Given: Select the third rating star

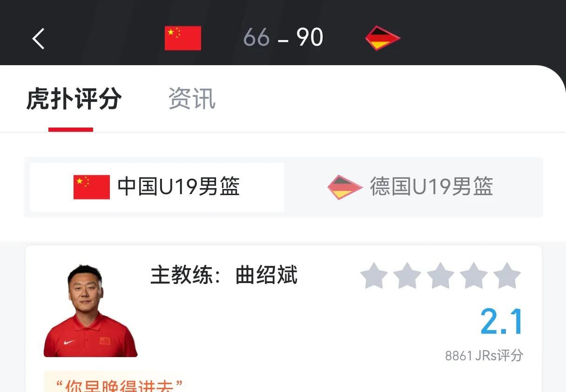Looking at the screenshot, I should coord(440,276).
